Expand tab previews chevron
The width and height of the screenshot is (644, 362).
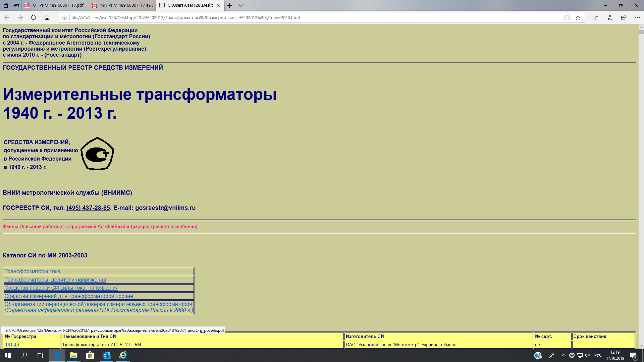click(240, 5)
